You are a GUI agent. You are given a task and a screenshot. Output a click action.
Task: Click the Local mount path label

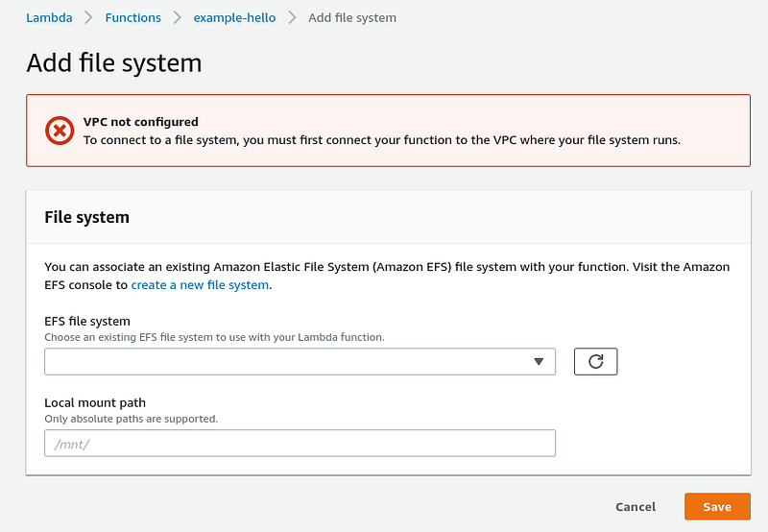pyautogui.click(x=95, y=402)
